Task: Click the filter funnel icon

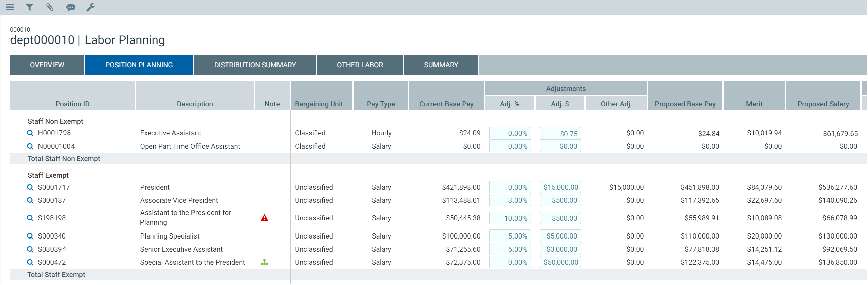Action: [x=30, y=7]
